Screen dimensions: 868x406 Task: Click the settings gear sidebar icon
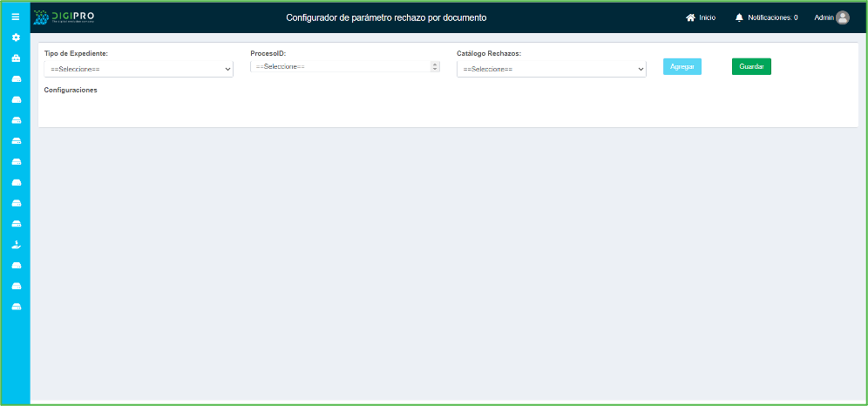pyautogui.click(x=16, y=37)
